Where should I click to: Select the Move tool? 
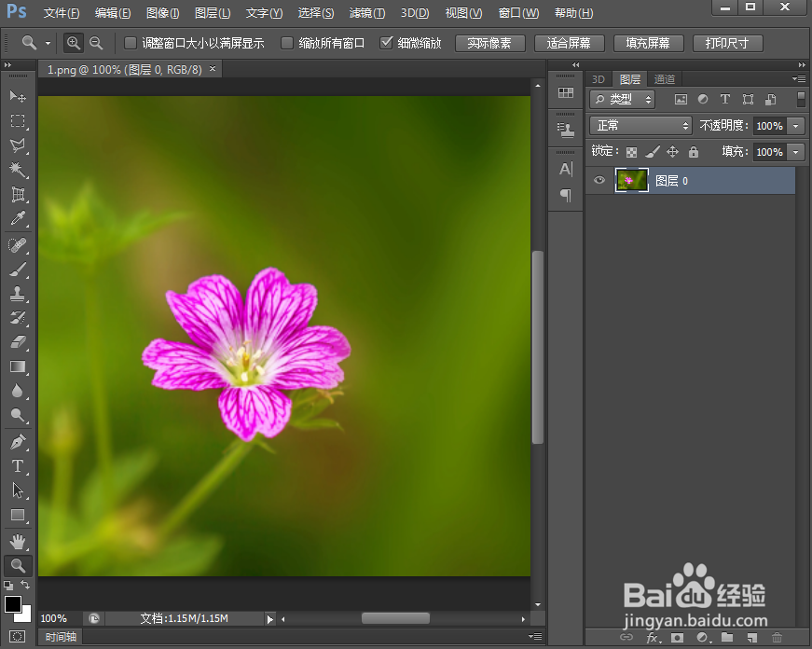[x=18, y=96]
